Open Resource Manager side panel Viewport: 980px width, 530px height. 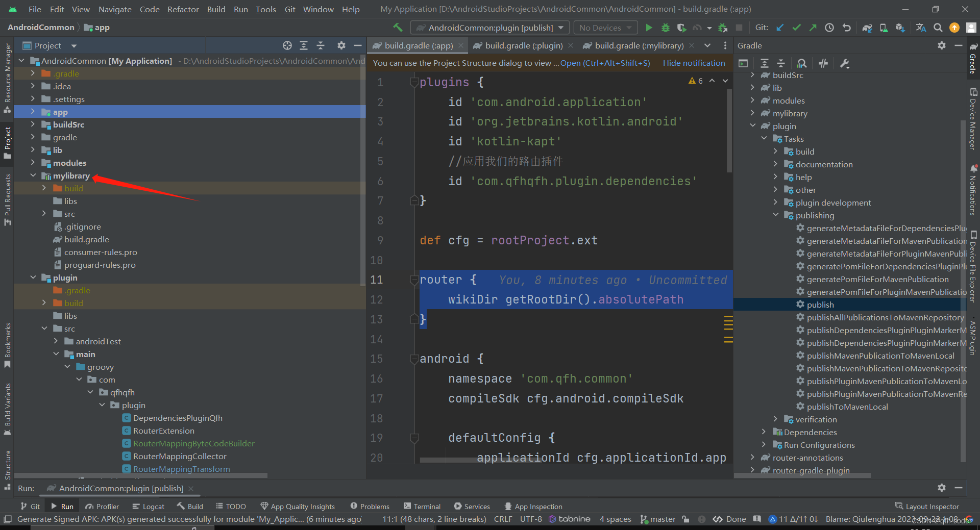click(7, 78)
